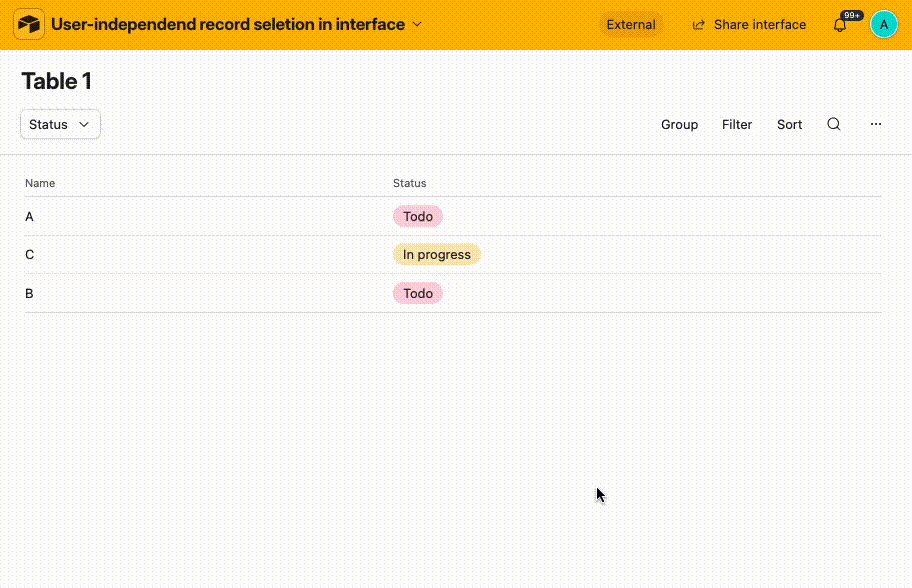912x588 pixels.
Task: Open the teal user avatar menu
Action: (x=884, y=24)
